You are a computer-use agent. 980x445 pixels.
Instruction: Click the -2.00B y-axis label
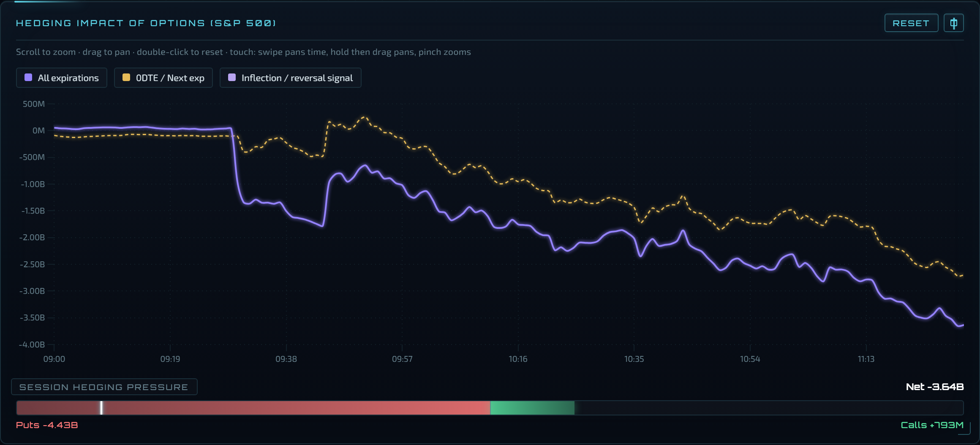(32, 237)
